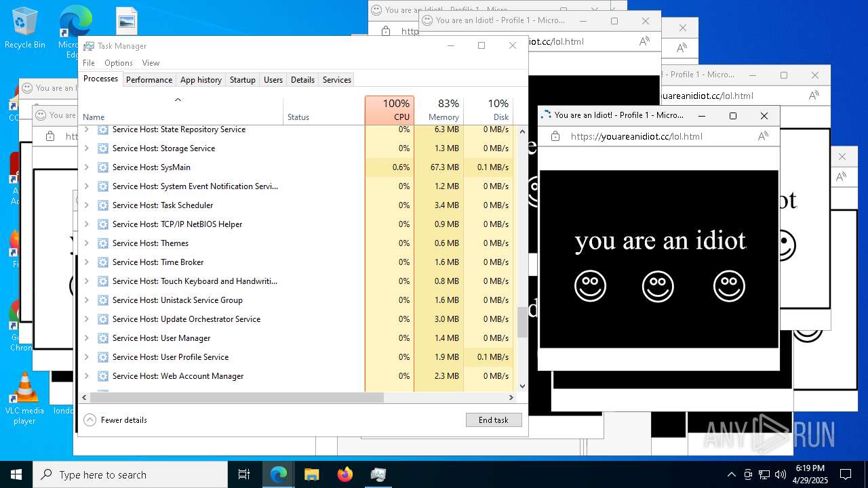Click the Type here to search box
Image resolution: width=868 pixels, height=488 pixels.
coord(130,474)
